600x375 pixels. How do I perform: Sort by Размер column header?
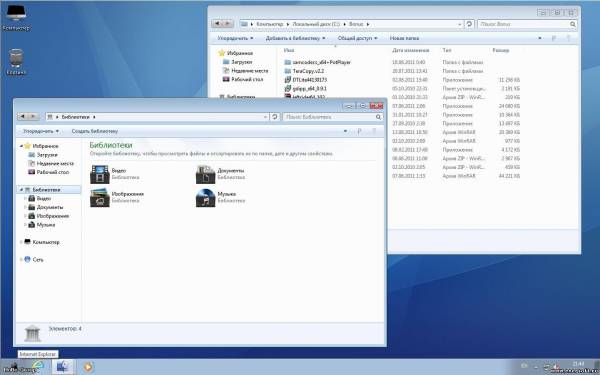pos(501,50)
